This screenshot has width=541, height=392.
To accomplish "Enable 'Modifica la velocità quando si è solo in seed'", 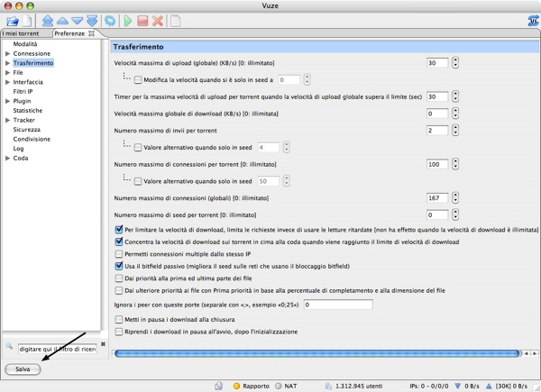I will coord(138,80).
